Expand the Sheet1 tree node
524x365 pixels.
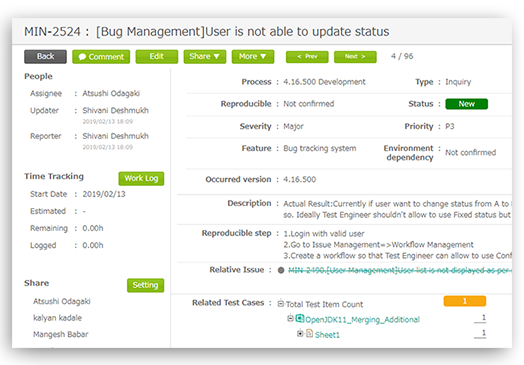pyautogui.click(x=300, y=333)
